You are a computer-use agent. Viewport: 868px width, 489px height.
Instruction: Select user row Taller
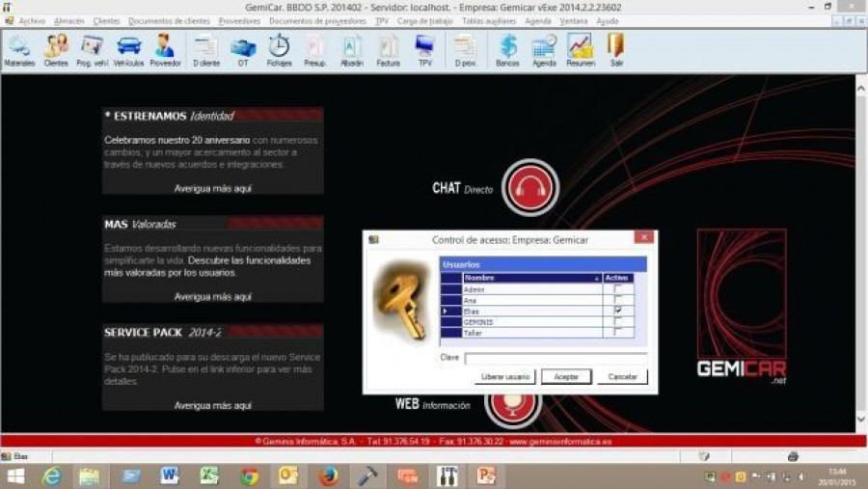coord(537,333)
